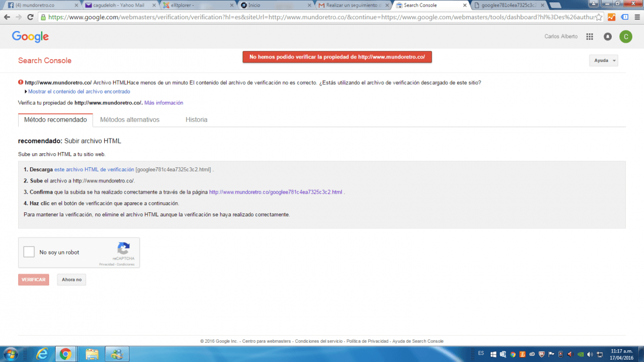Open the Ayuda dropdown
The height and width of the screenshot is (362, 644).
604,60
